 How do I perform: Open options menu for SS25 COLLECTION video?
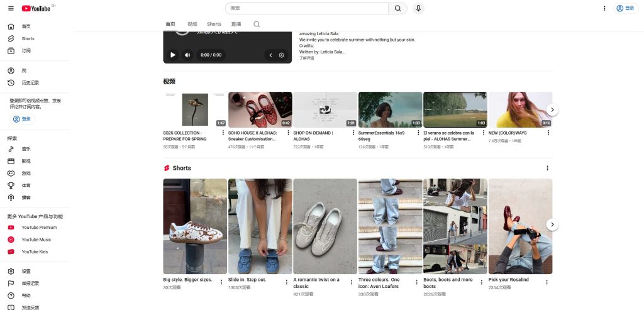click(223, 133)
